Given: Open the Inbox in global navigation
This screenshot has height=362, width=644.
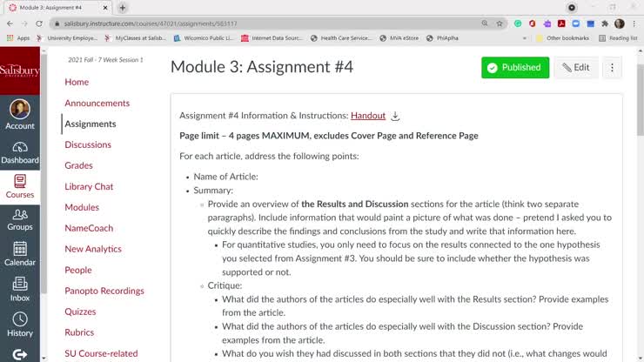Looking at the screenshot, I should [x=20, y=289].
